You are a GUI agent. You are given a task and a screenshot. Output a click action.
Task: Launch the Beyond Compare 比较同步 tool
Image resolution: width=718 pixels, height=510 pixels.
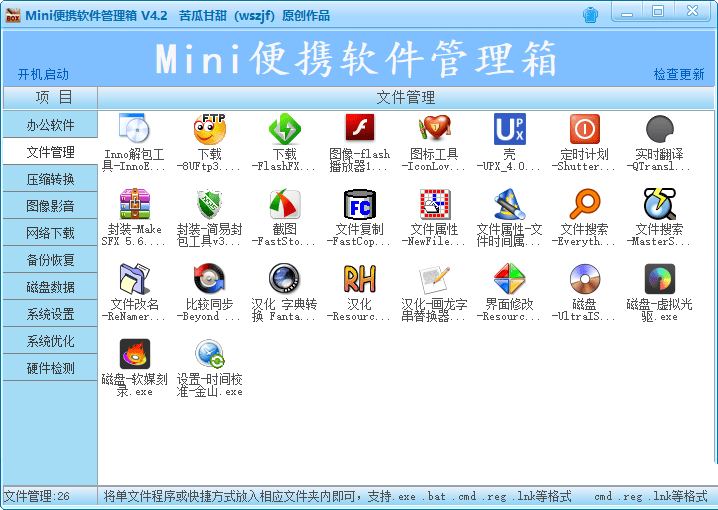pyautogui.click(x=209, y=279)
